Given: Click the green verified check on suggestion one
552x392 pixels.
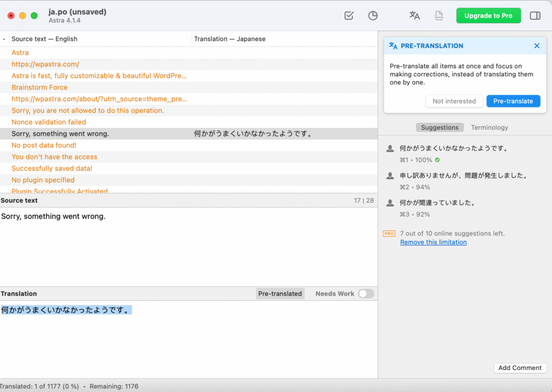Looking at the screenshot, I should coord(437,160).
